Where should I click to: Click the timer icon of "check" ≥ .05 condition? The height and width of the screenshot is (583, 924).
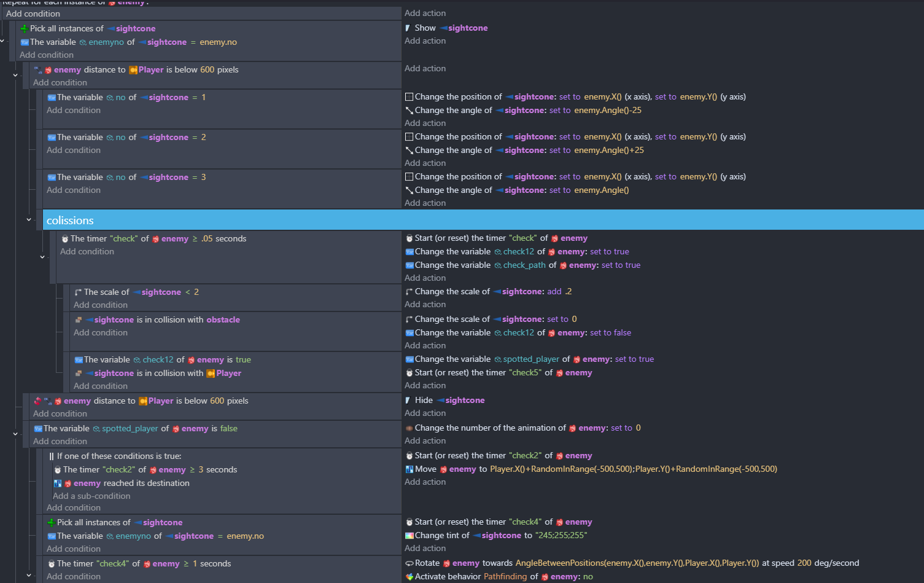[64, 239]
